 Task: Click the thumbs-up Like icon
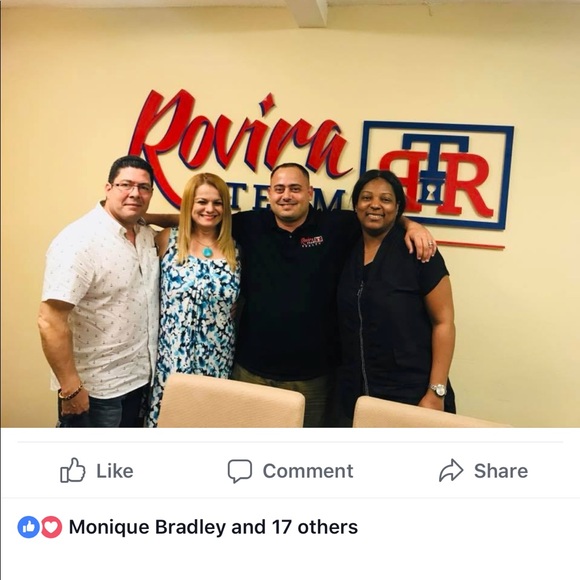pos(72,470)
